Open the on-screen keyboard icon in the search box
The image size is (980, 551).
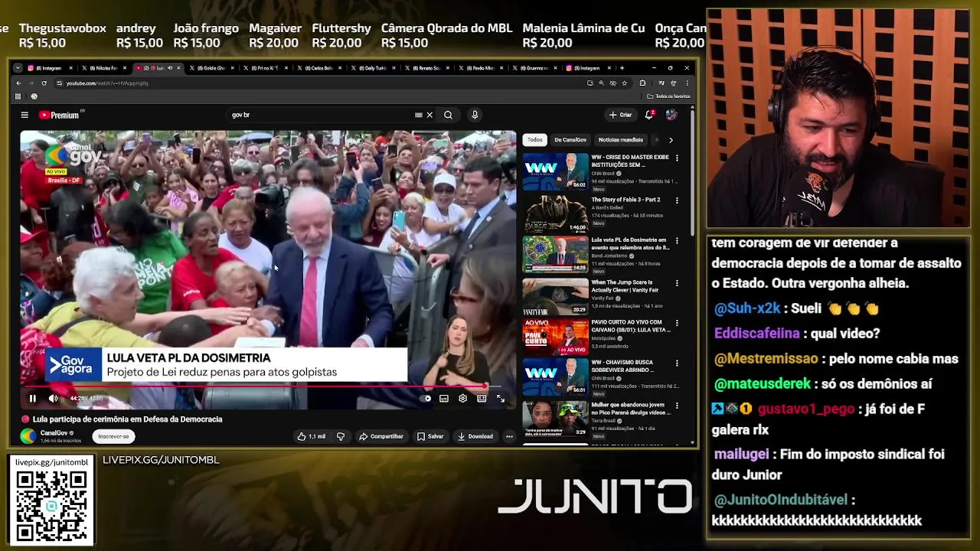pos(418,115)
